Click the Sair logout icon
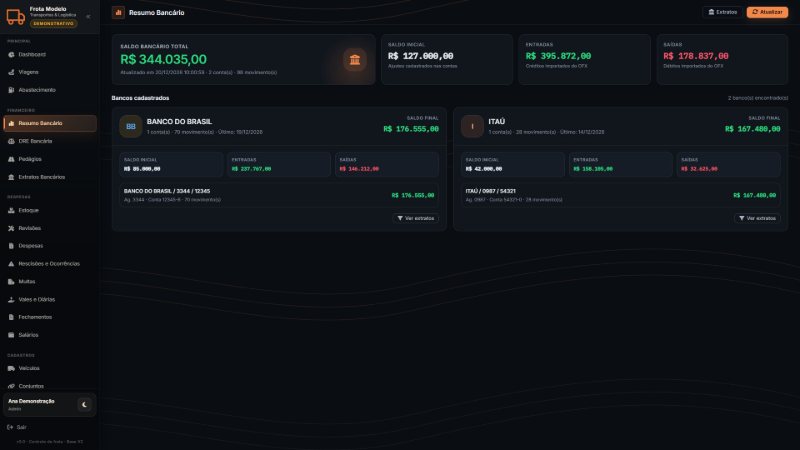 pos(10,427)
